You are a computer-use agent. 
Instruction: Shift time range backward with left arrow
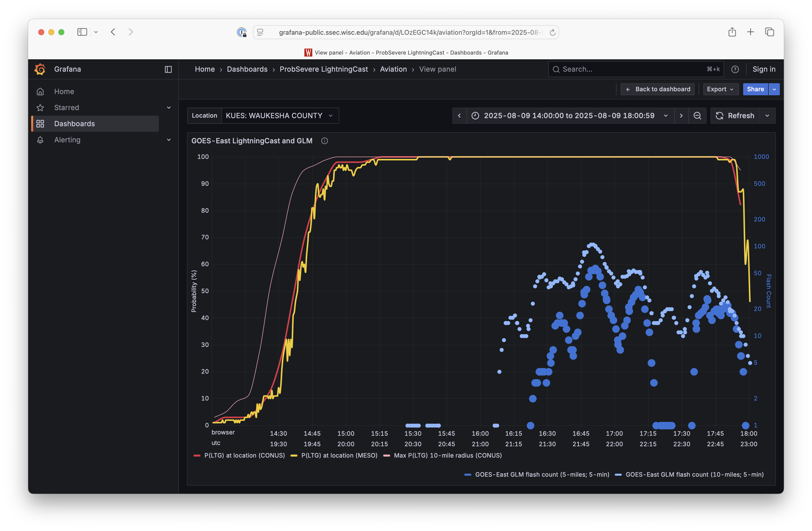(459, 116)
